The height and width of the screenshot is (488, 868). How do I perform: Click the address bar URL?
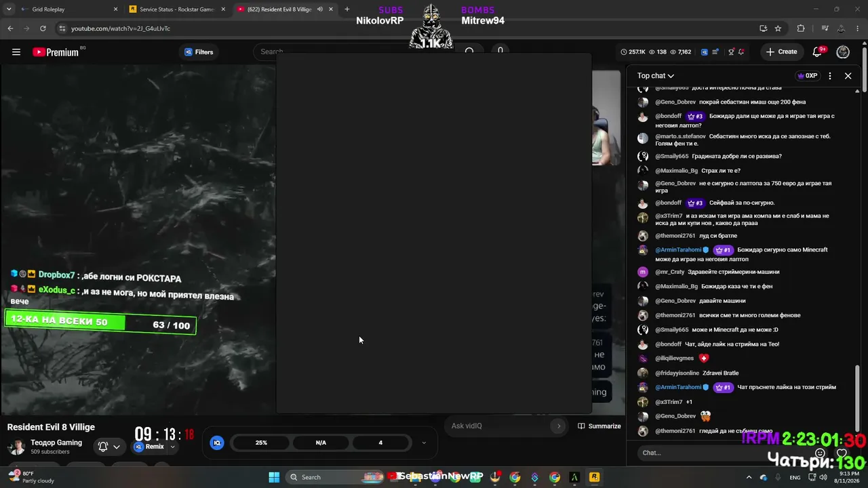pos(121,28)
